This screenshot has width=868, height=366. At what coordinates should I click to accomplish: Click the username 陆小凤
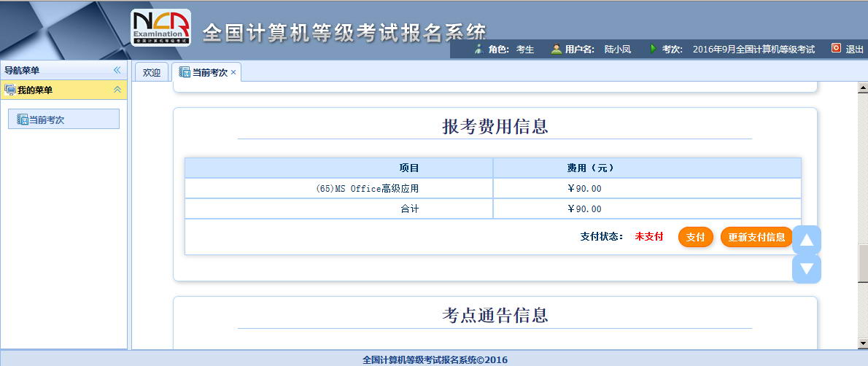coord(617,50)
